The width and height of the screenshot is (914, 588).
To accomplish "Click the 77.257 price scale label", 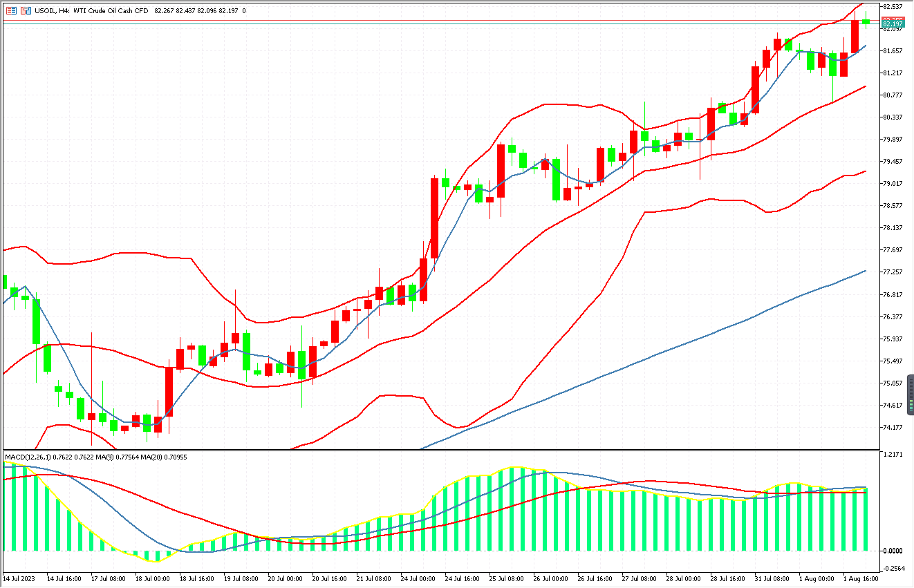I will [891, 272].
